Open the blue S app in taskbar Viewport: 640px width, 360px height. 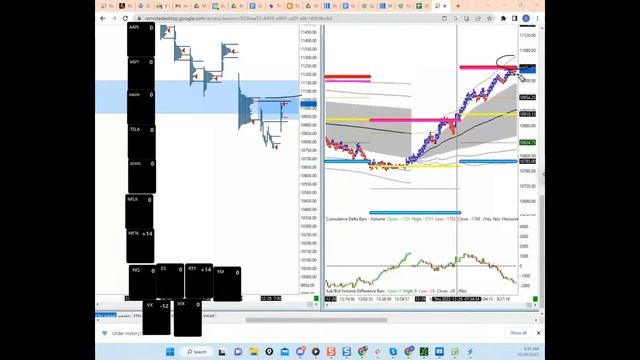(347, 351)
